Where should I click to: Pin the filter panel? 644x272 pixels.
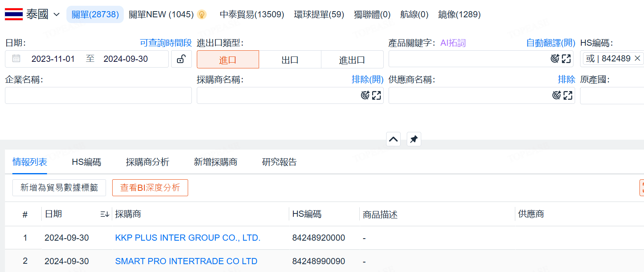[x=414, y=139]
